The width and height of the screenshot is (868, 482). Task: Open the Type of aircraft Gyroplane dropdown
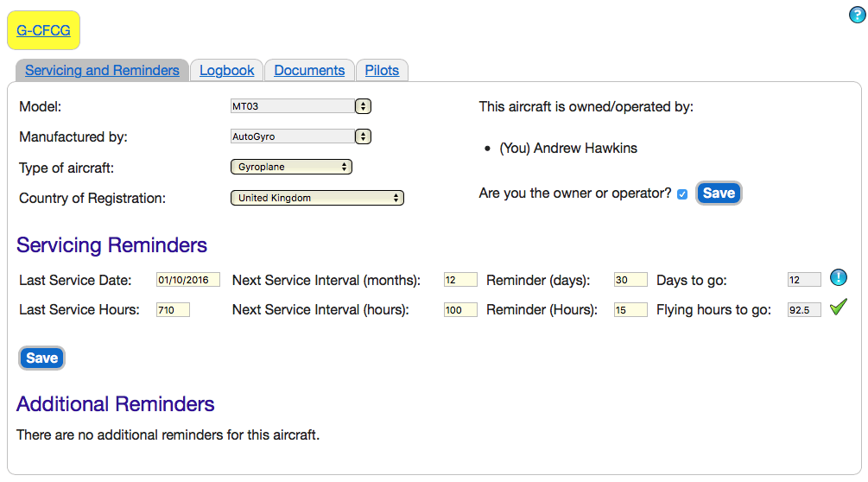pos(291,167)
